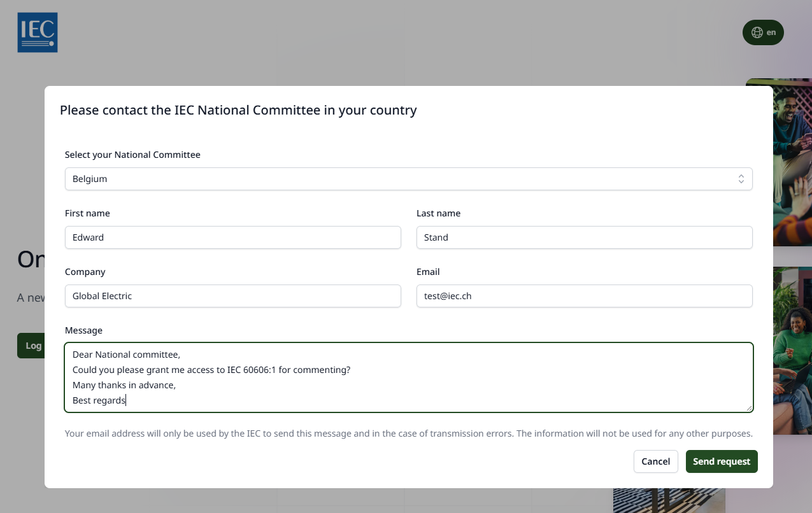Click the 'Best regards' line in message
Image resolution: width=812 pixels, height=513 pixels.
[99, 400]
